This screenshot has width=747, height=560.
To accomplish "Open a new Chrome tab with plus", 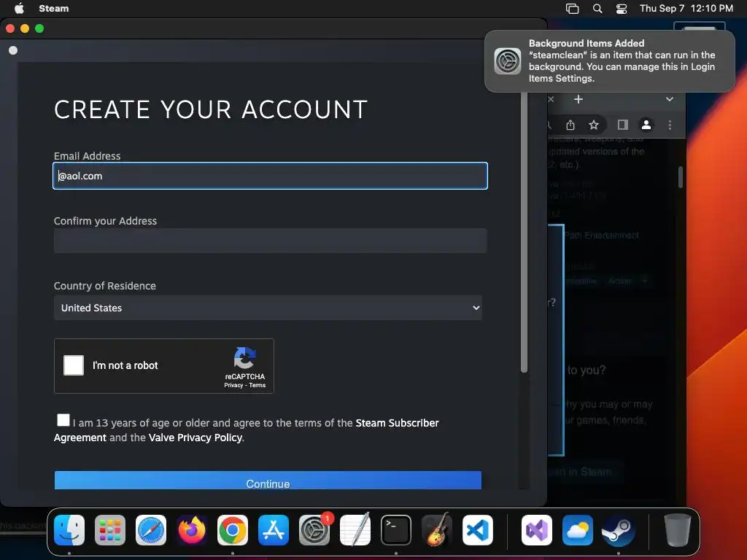I will 578,99.
